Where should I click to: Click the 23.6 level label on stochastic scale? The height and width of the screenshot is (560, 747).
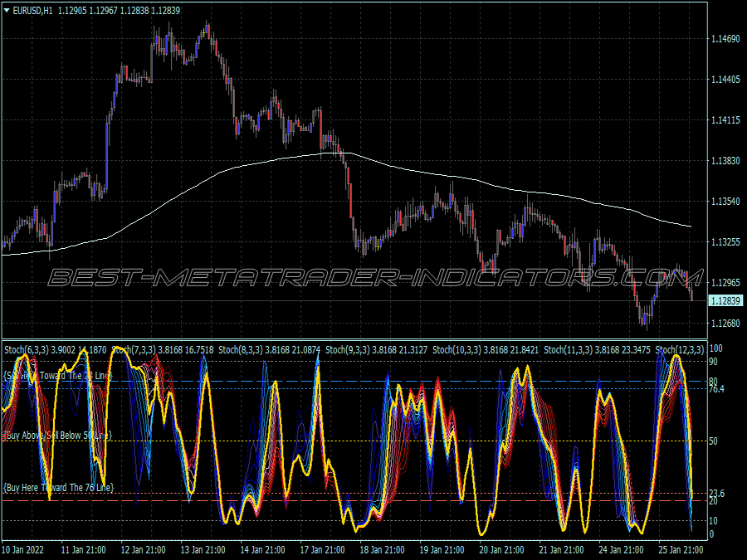717,494
